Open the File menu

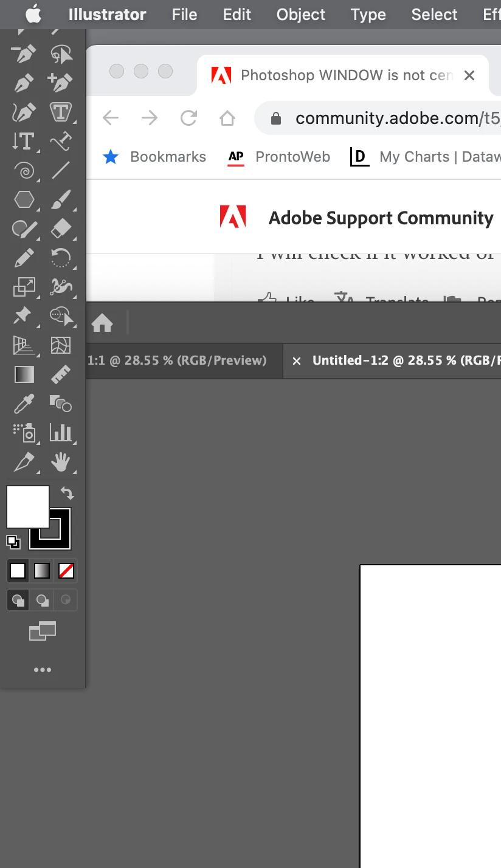(184, 15)
